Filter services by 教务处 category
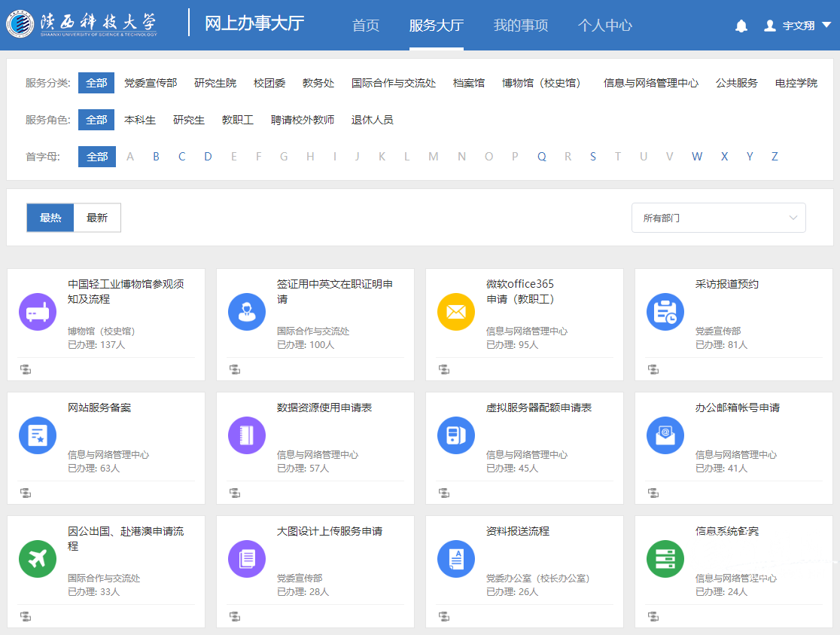The width and height of the screenshot is (840, 635). [318, 83]
